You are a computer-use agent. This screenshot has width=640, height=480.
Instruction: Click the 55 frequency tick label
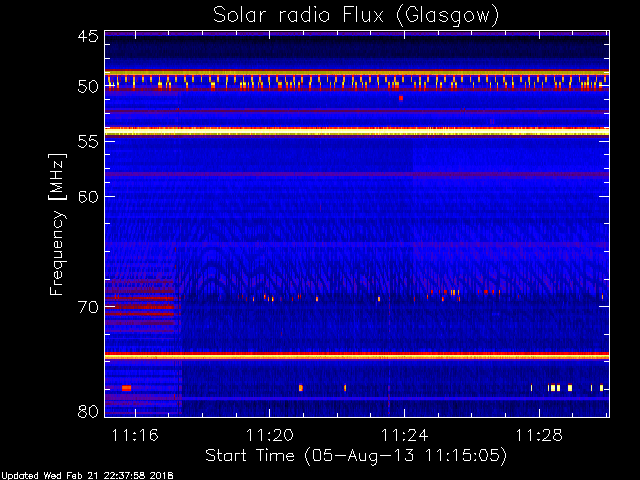coord(89,142)
